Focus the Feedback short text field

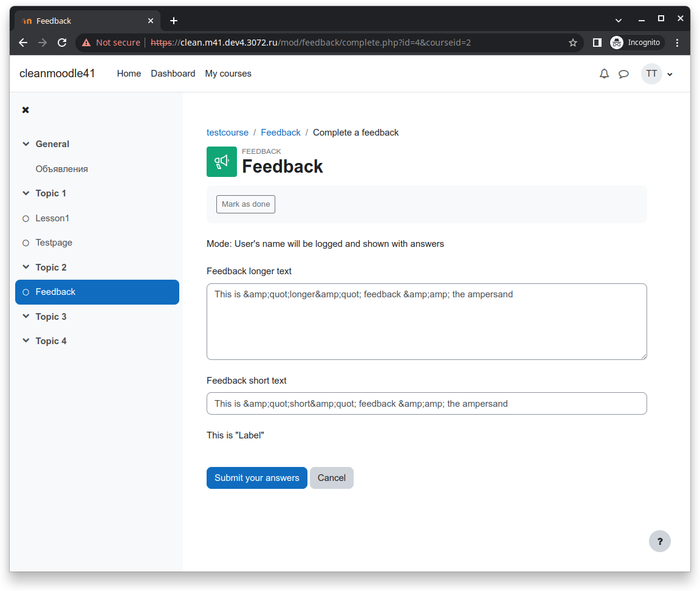click(427, 403)
